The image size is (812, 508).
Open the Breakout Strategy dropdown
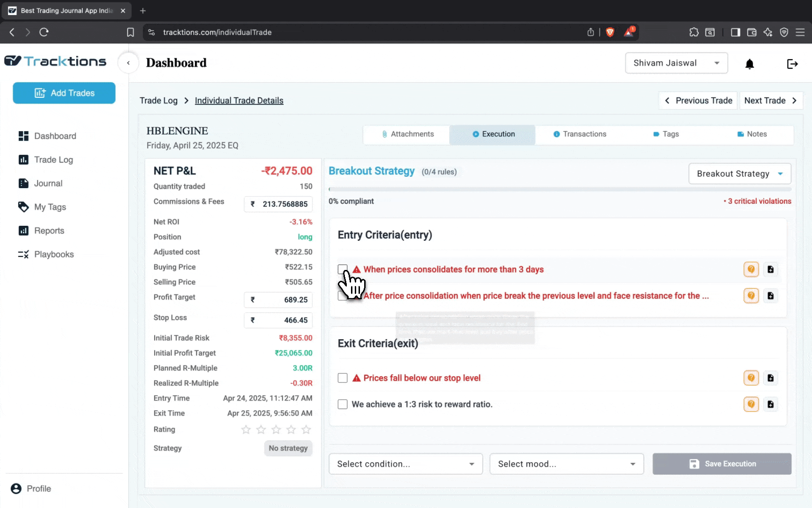pos(739,174)
